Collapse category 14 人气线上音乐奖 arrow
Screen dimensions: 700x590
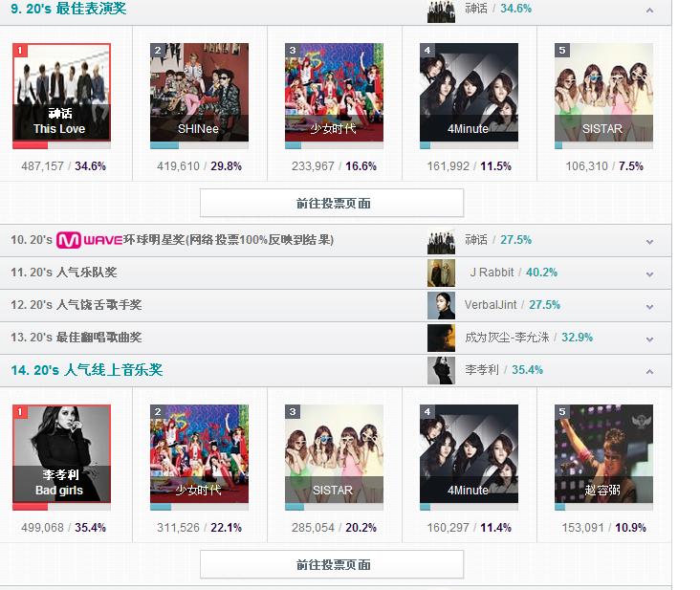650,371
